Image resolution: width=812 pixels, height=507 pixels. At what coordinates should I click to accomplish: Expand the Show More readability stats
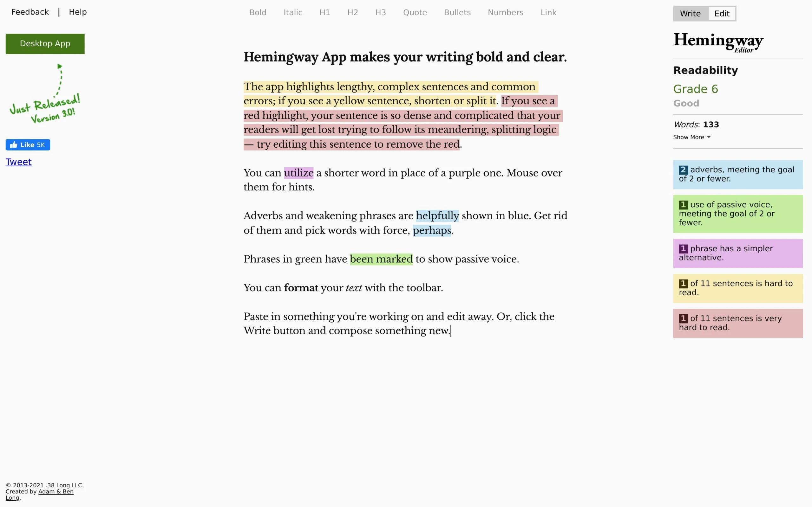[x=692, y=137]
